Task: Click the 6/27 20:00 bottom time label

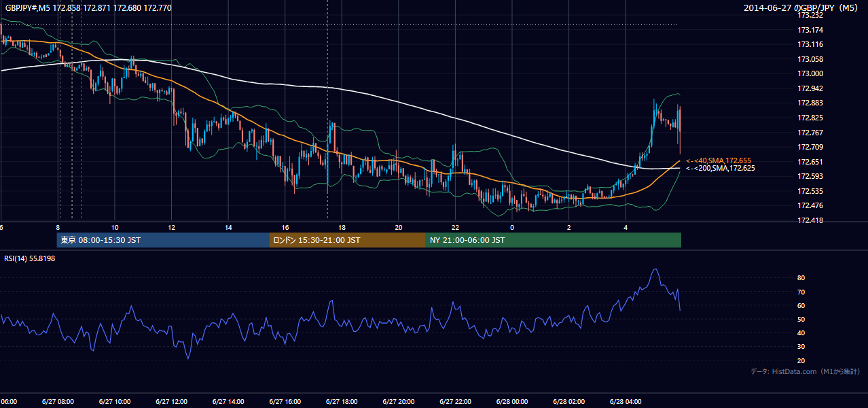Action: click(399, 402)
